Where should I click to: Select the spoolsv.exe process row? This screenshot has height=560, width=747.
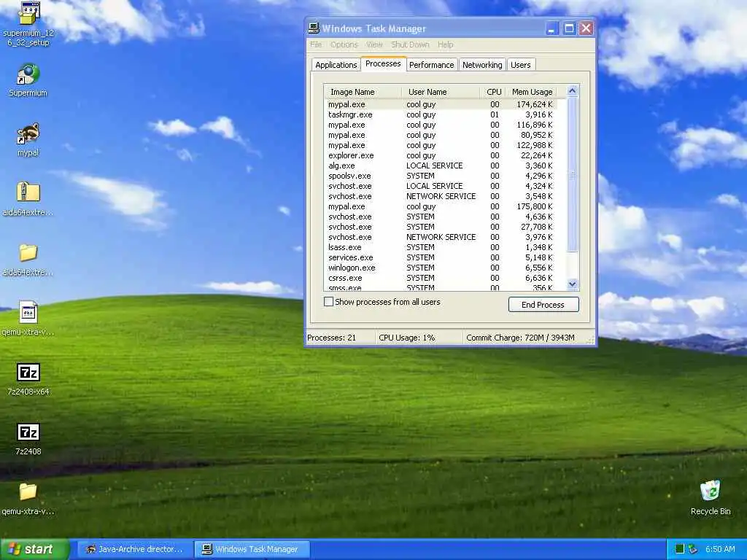pyautogui.click(x=440, y=176)
